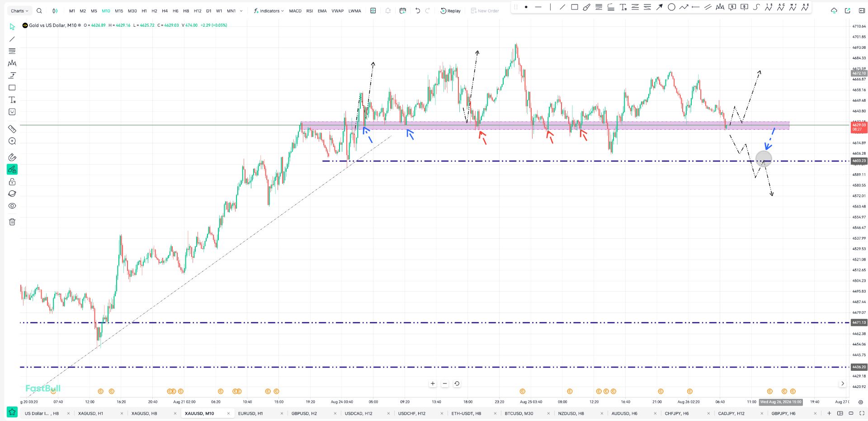Select the arrow tool in floating toolbar
This screenshot has width=868, height=421.
(660, 7)
